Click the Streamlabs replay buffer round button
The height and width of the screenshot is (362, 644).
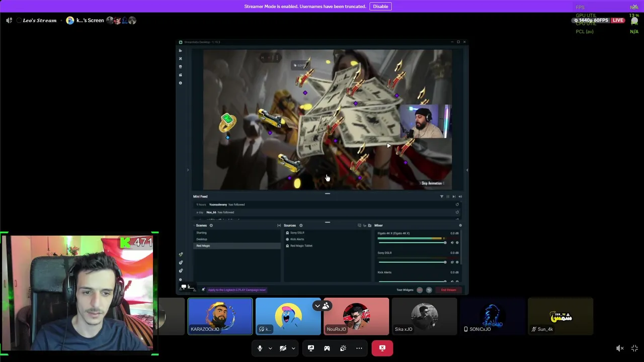pyautogui.click(x=429, y=290)
